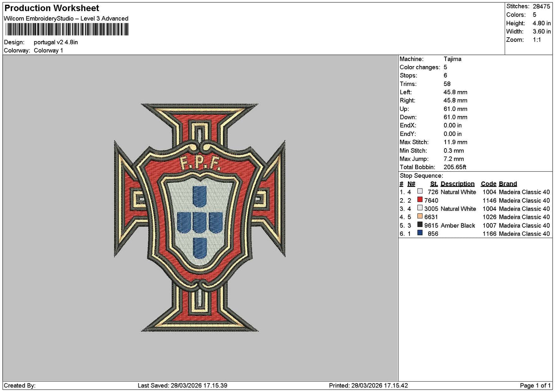Click the Amber Black color swatch
This screenshot has width=555, height=392.
coord(420,225)
